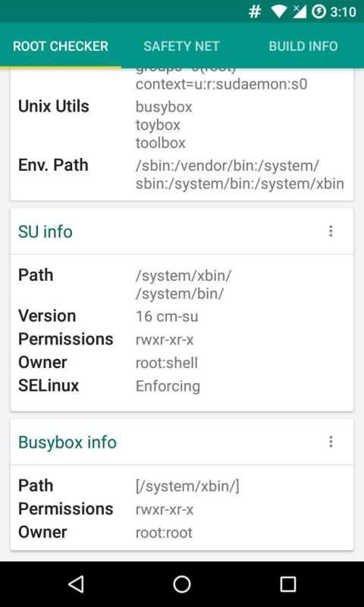Tap the Wi-Fi status bar icon
The image size is (364, 607).
[279, 12]
